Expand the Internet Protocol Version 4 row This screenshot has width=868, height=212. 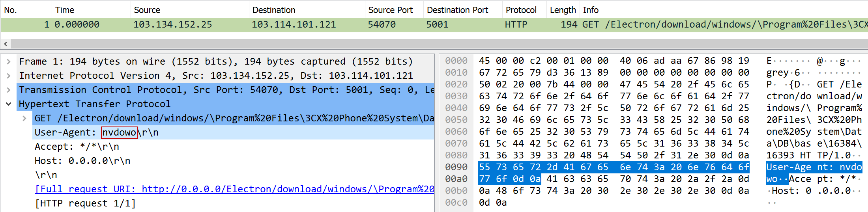[9, 76]
